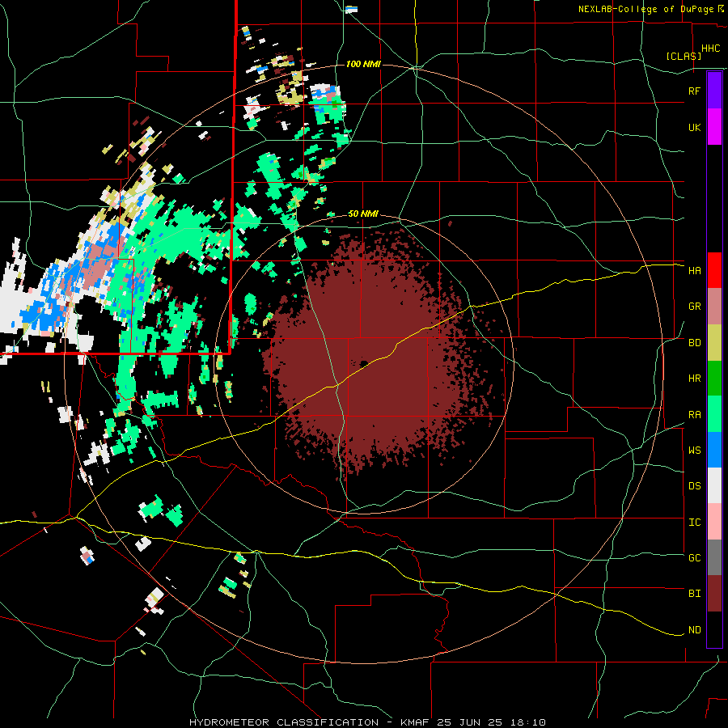Click the [CLAS] label

tap(684, 56)
